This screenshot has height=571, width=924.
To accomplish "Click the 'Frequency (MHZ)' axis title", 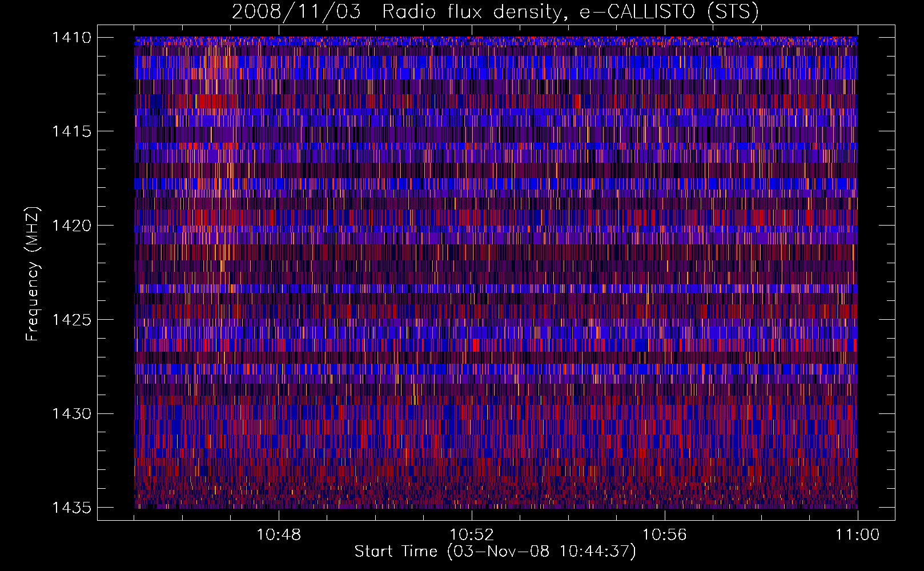I will (x=33, y=274).
